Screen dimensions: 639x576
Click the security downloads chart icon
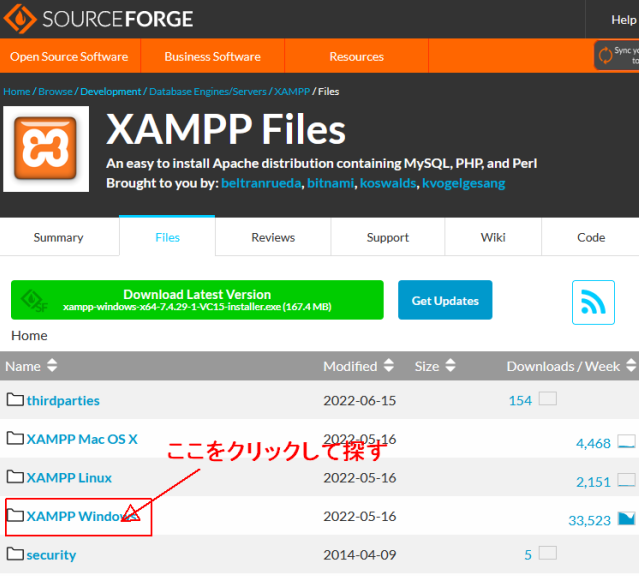pyautogui.click(x=548, y=553)
